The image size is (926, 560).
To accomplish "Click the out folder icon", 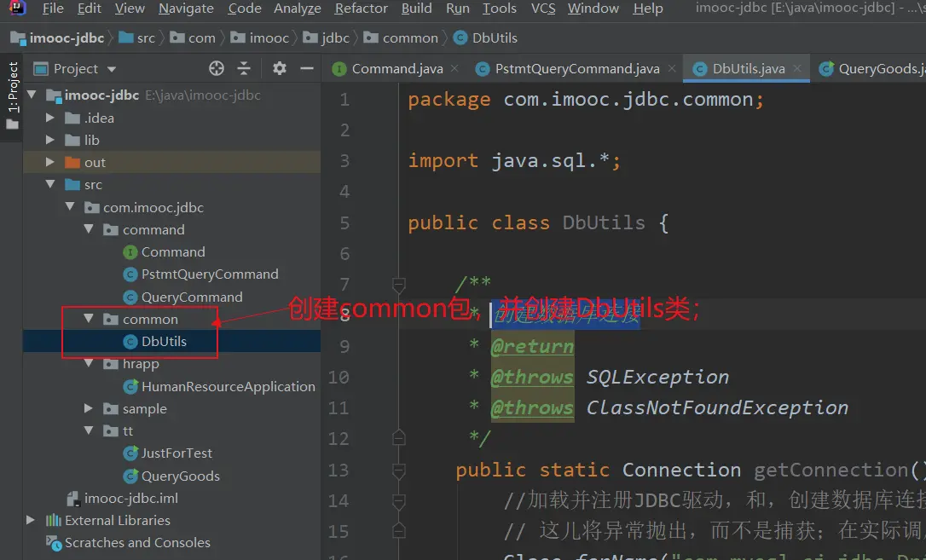I will coord(72,163).
